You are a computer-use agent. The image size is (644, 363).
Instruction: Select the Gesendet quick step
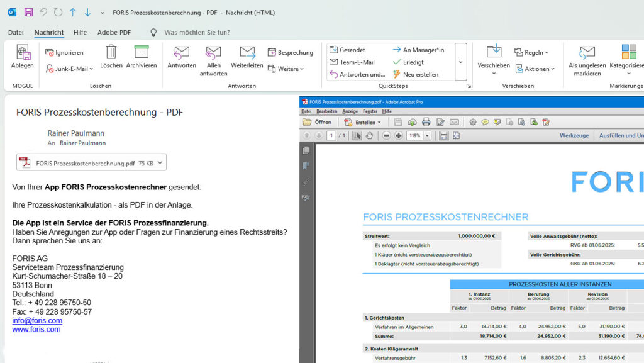click(x=347, y=50)
